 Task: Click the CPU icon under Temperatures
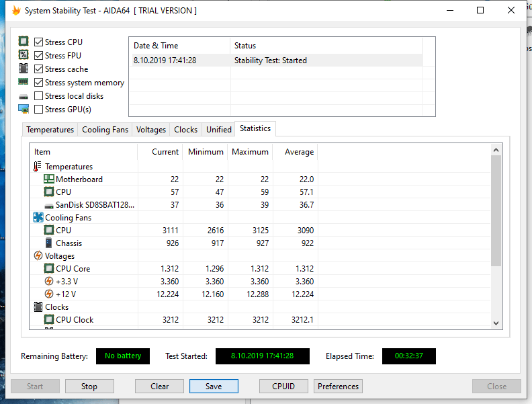pyautogui.click(x=49, y=192)
